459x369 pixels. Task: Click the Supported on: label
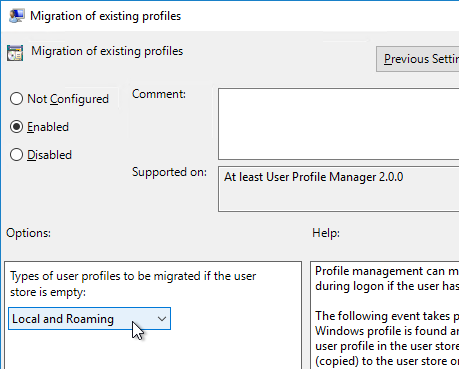click(x=169, y=172)
